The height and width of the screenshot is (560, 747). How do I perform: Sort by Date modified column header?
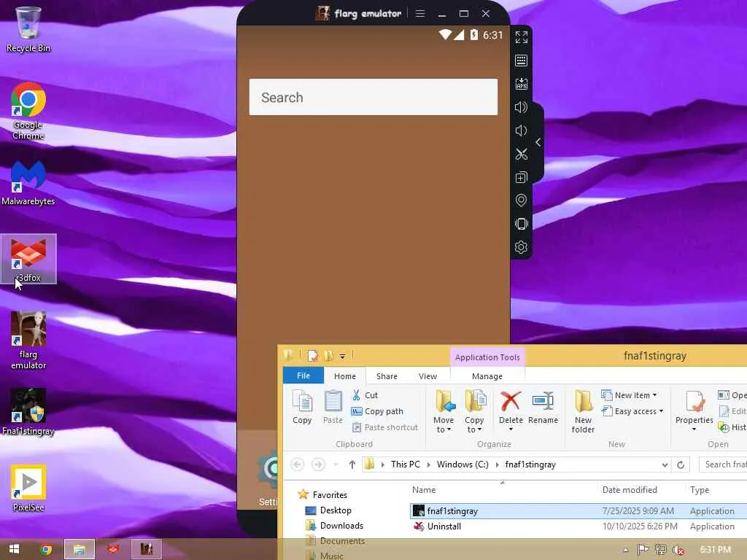click(630, 490)
